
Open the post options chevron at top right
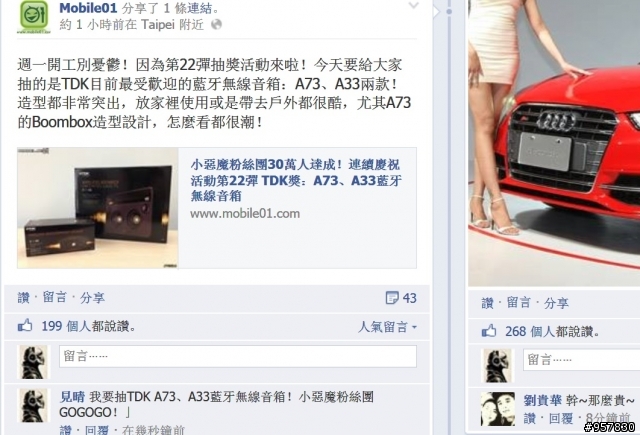(413, 5)
